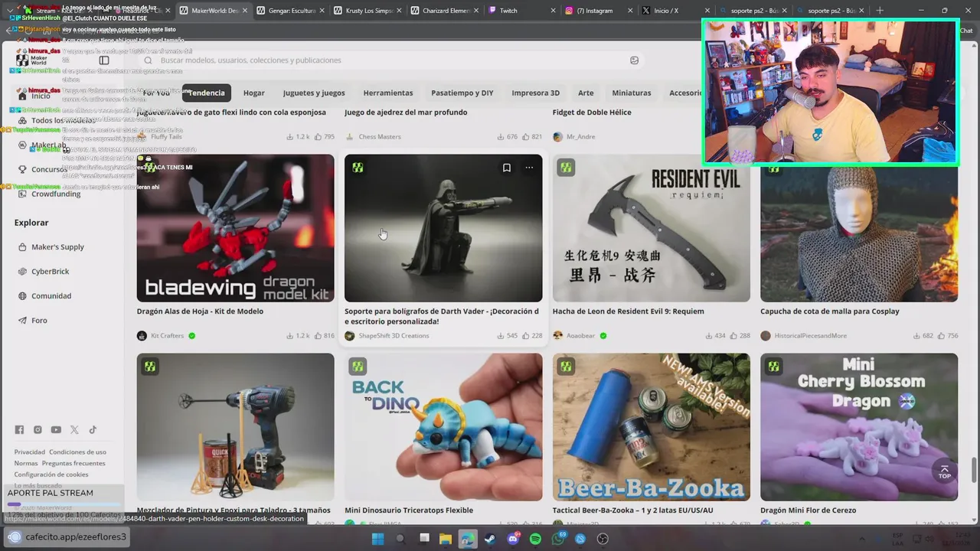The image size is (980, 551).
Task: Open the bladewing dragon model kit thumbnail
Action: point(235,228)
